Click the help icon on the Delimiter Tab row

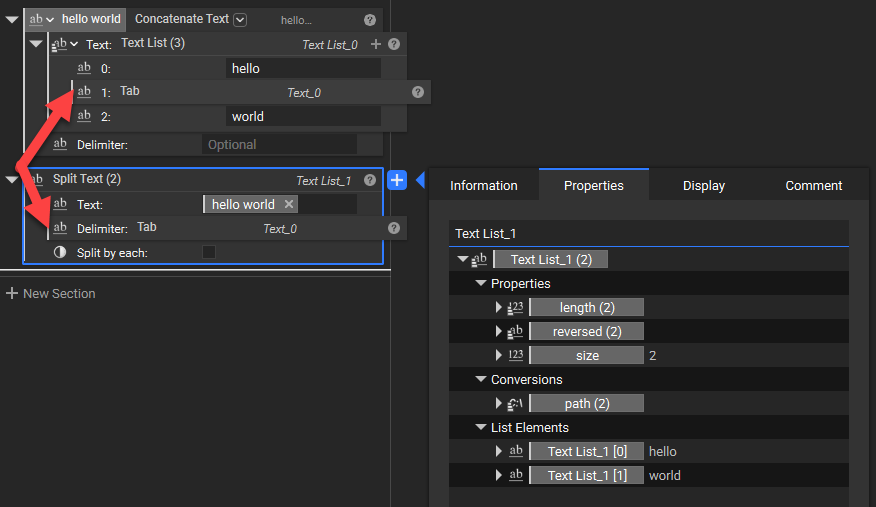pos(394,228)
